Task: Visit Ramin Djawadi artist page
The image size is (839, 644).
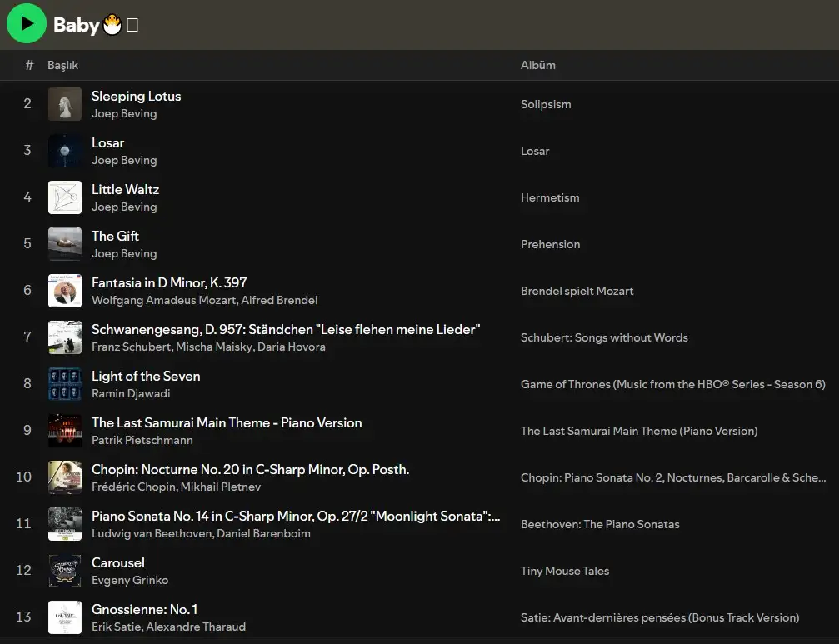Action: 131,393
